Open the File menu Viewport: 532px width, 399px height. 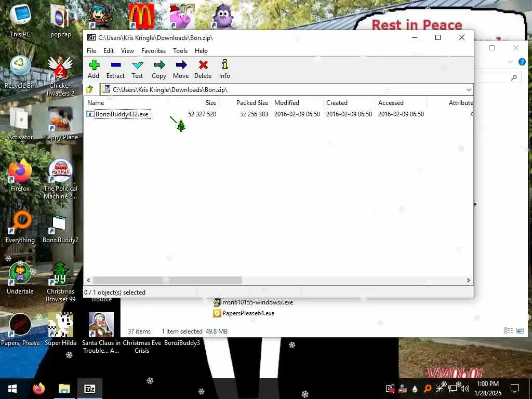click(x=91, y=51)
